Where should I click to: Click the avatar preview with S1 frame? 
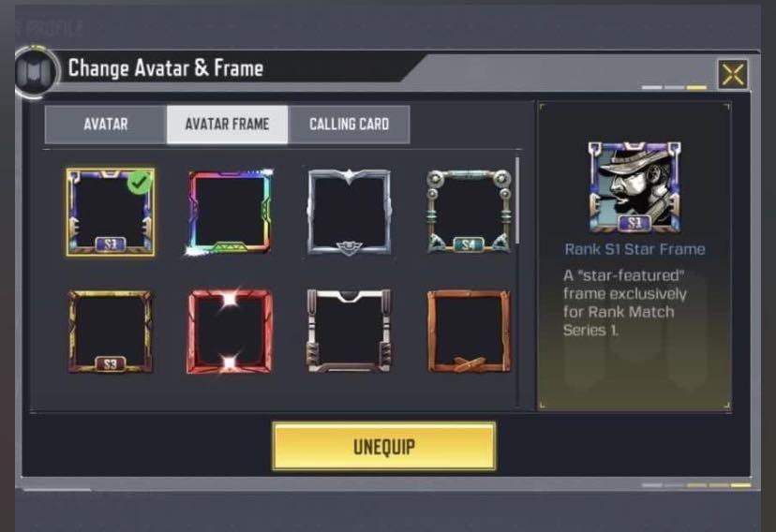tap(634, 187)
